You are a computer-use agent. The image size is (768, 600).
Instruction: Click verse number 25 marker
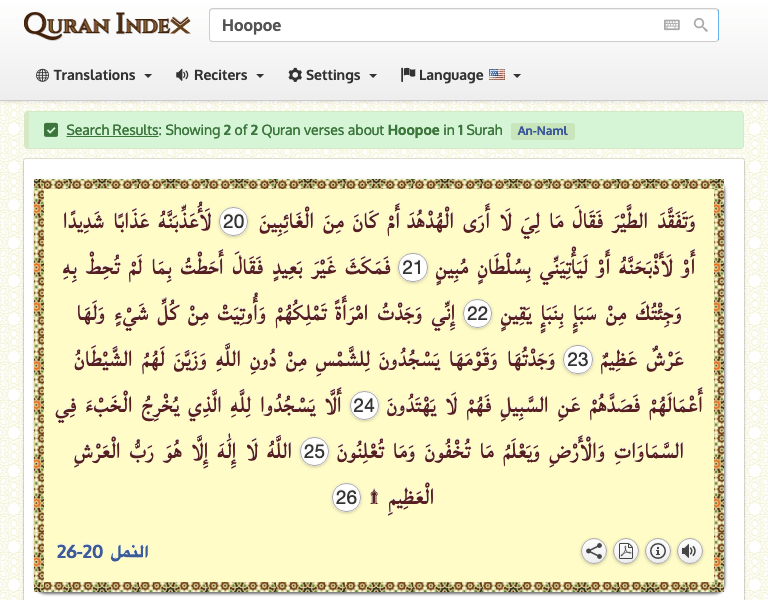pyautogui.click(x=315, y=451)
